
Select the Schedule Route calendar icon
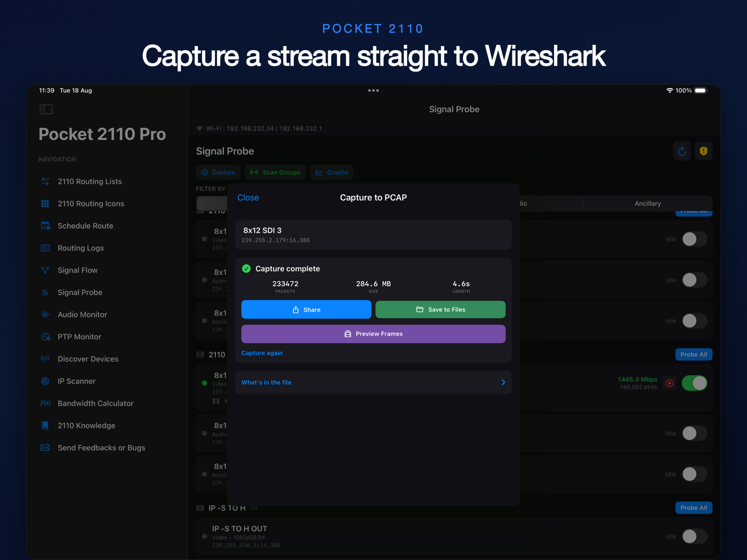[45, 226]
